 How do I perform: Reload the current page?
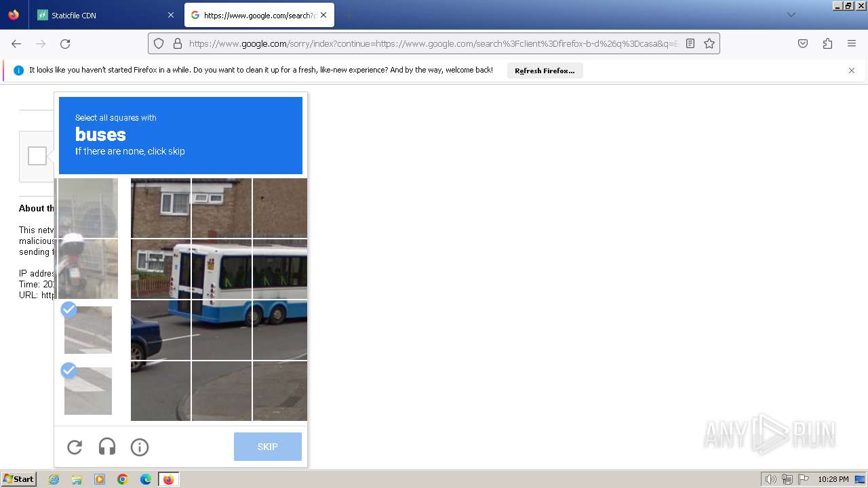click(65, 43)
